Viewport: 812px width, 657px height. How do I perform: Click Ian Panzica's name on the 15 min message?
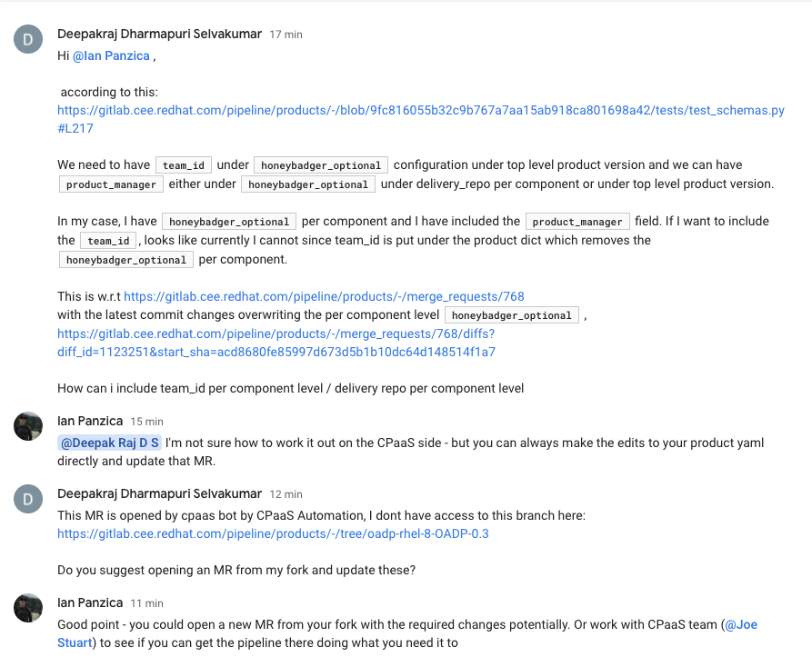[89, 421]
